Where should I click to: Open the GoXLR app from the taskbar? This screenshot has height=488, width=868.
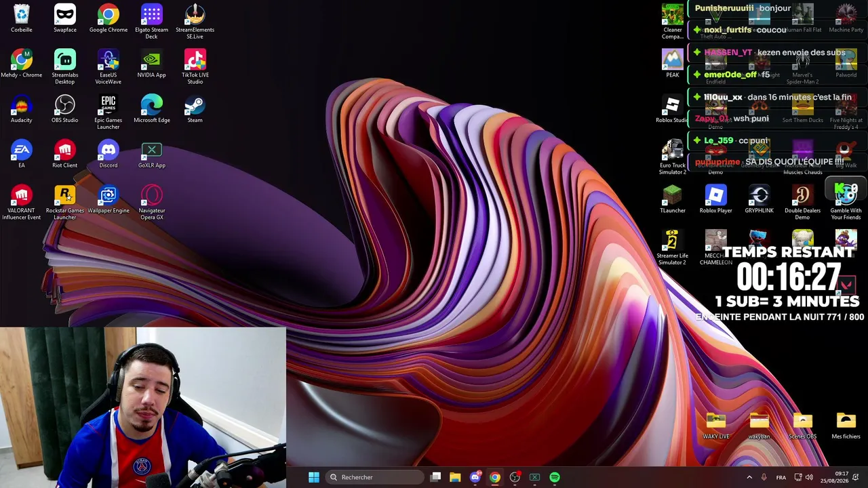[x=534, y=477]
